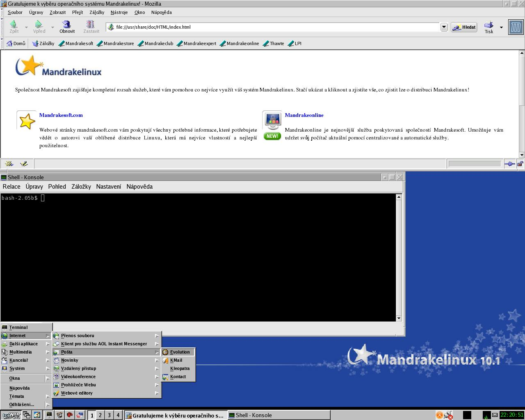Open the LPI bookmark
This screenshot has height=420, width=525.
pyautogui.click(x=295, y=43)
